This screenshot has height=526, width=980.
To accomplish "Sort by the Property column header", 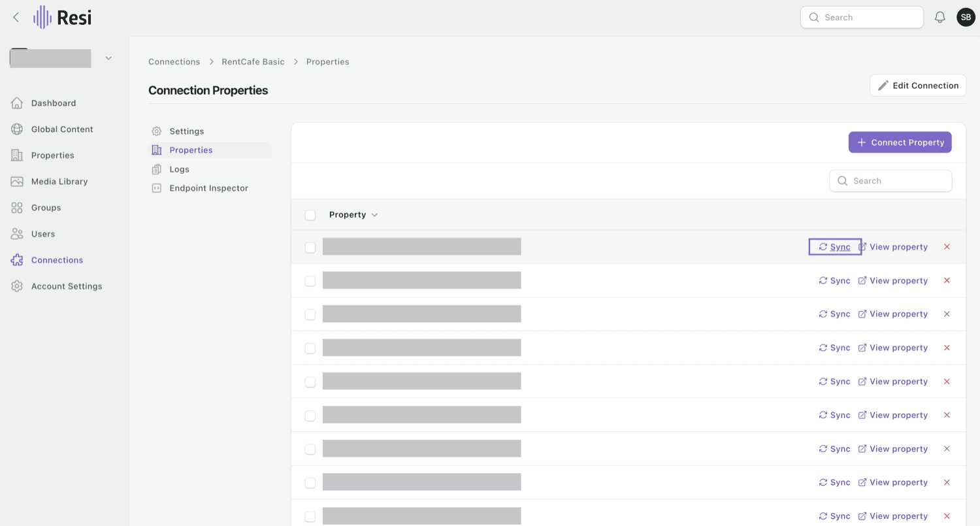I will [x=353, y=215].
